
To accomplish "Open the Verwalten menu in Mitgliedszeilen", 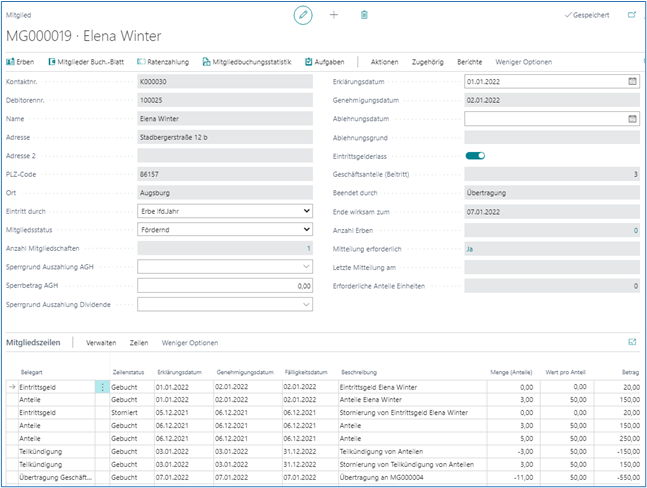I will click(101, 343).
